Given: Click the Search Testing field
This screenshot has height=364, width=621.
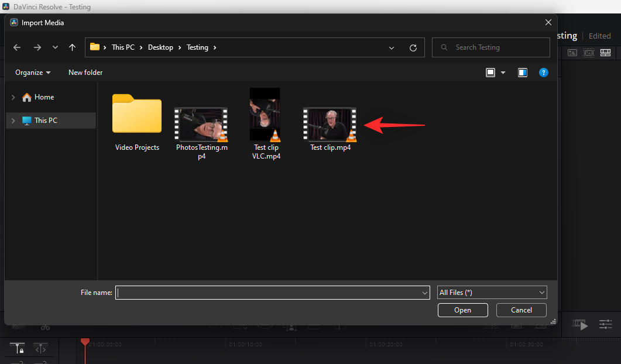Looking at the screenshot, I should [491, 47].
